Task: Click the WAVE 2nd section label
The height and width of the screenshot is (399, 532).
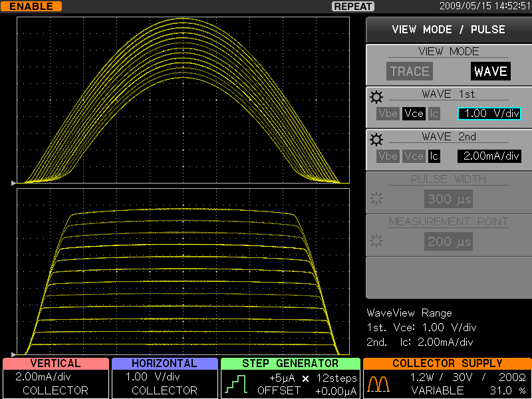Action: [448, 137]
